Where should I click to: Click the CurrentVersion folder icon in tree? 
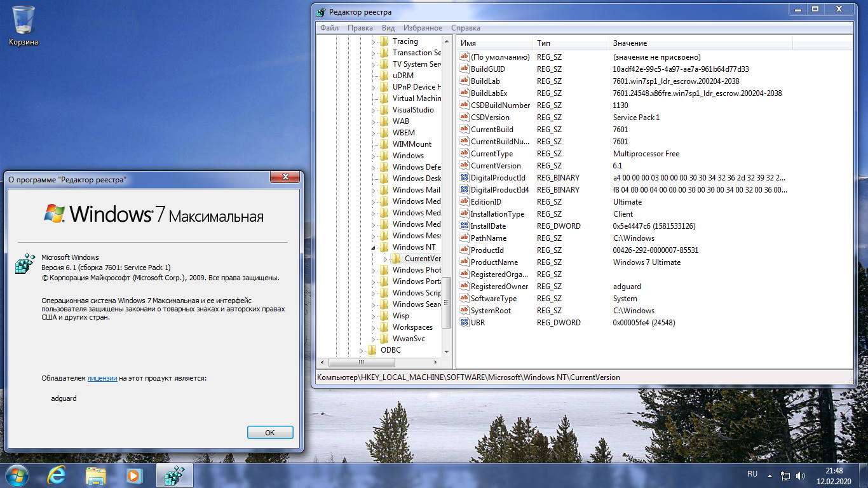(x=395, y=259)
